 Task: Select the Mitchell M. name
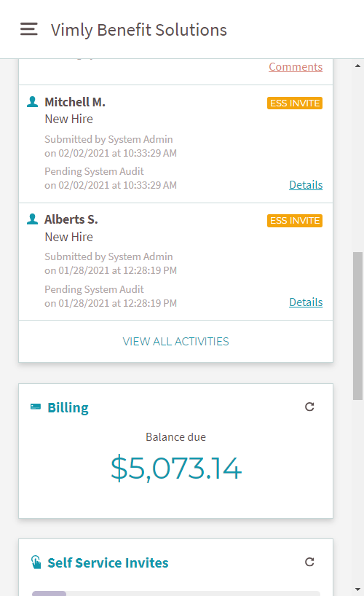(75, 102)
